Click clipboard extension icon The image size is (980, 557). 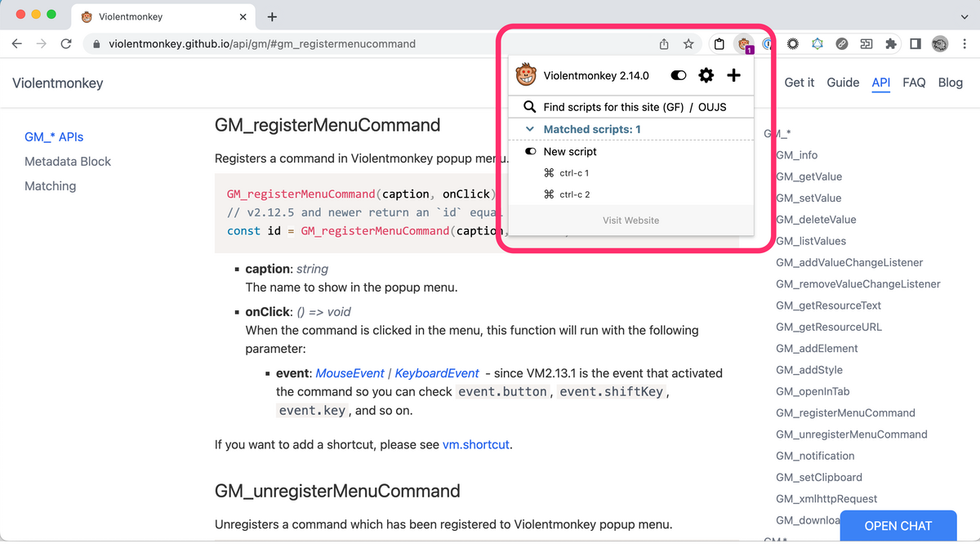coord(719,44)
